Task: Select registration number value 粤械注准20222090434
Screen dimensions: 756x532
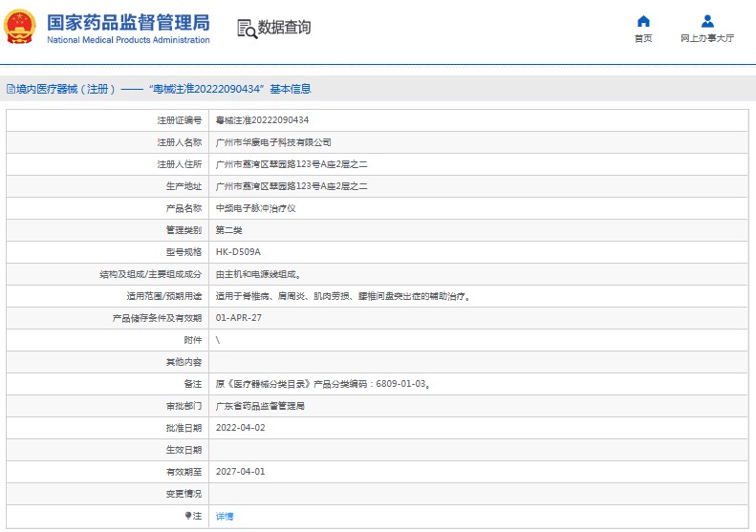Action: click(262, 120)
